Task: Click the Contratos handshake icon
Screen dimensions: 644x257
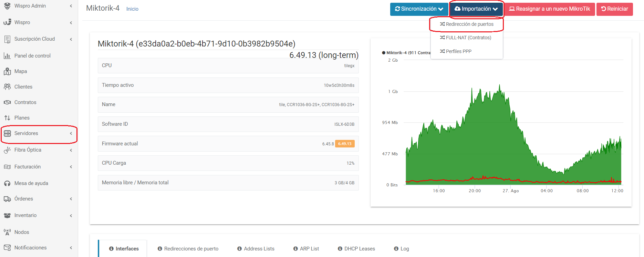Action: coord(7,102)
